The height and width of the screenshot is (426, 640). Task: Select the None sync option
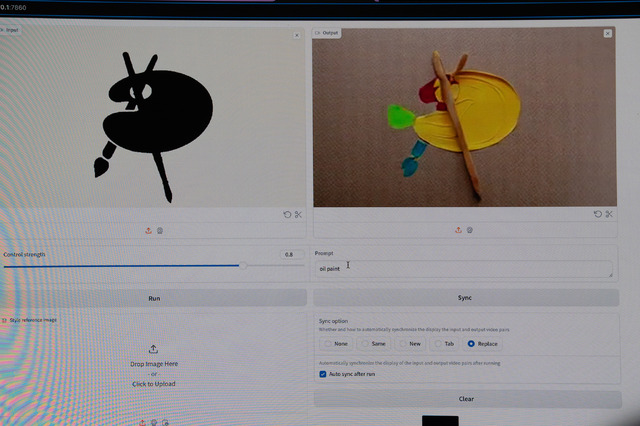[x=336, y=344]
